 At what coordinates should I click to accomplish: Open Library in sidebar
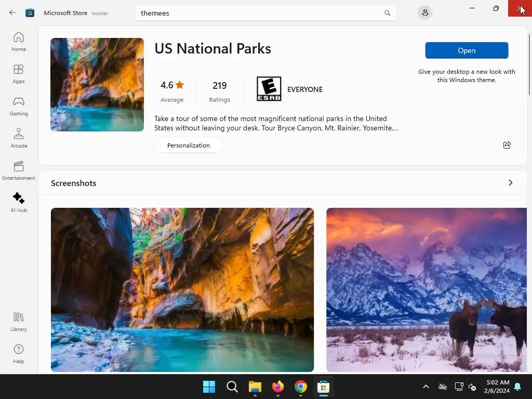click(x=19, y=322)
